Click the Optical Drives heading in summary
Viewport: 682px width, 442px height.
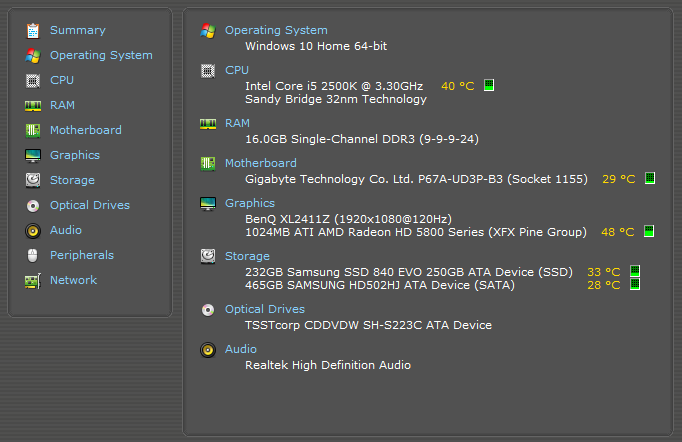click(x=265, y=309)
